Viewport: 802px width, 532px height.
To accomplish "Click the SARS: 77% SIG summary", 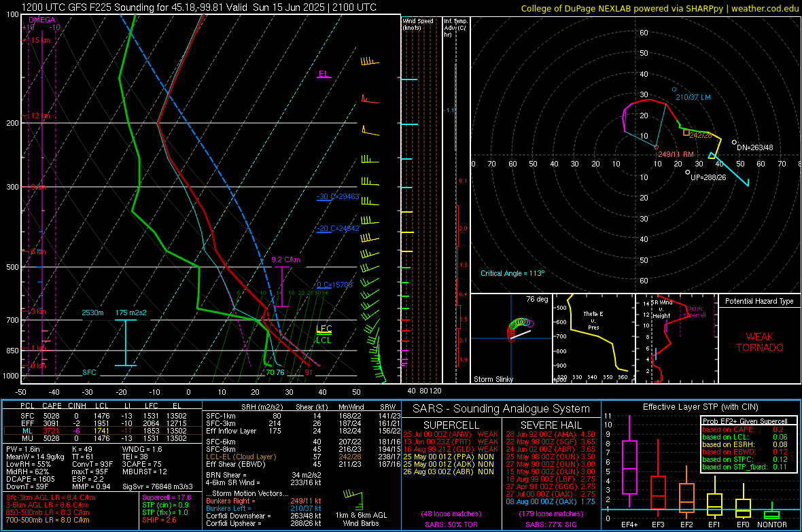I will point(551,525).
